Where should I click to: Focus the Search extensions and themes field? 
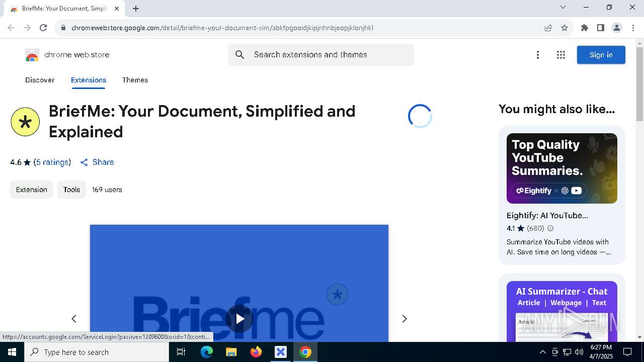pyautogui.click(x=321, y=55)
